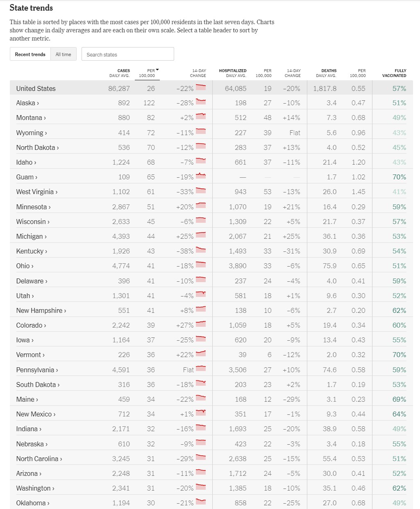The image size is (420, 509).
Task: Sort by Deaths Daily Avg. column
Action: [326, 73]
